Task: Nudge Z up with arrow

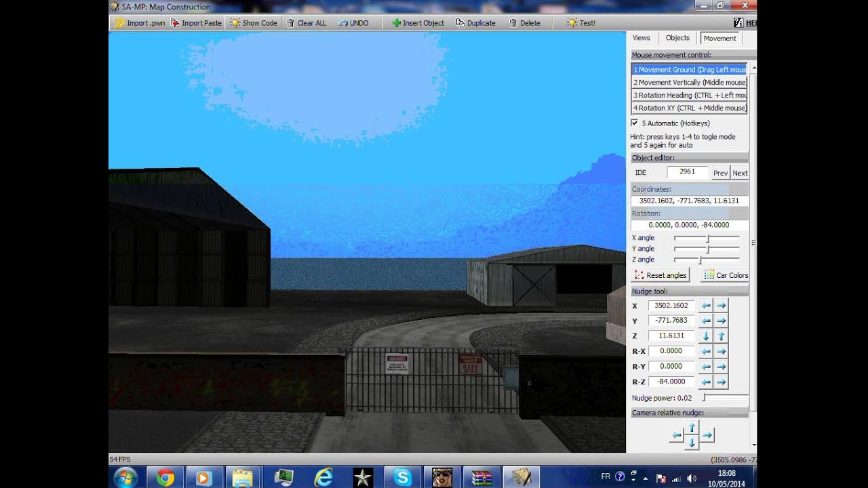Action: 721,336
